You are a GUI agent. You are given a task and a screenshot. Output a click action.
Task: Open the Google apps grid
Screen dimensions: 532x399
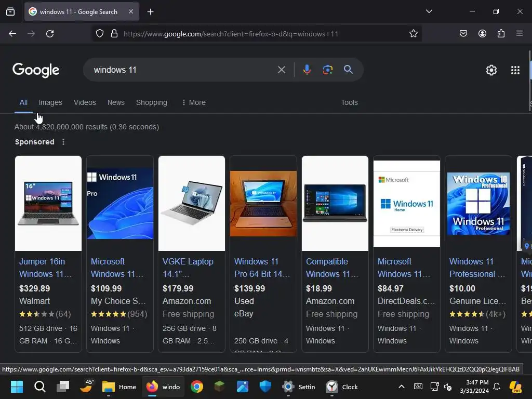pos(515,70)
